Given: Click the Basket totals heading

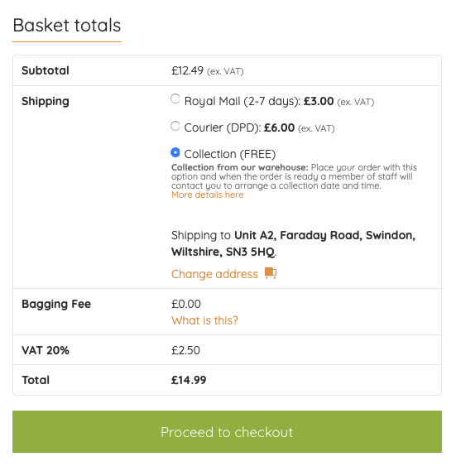Looking at the screenshot, I should point(67,25).
